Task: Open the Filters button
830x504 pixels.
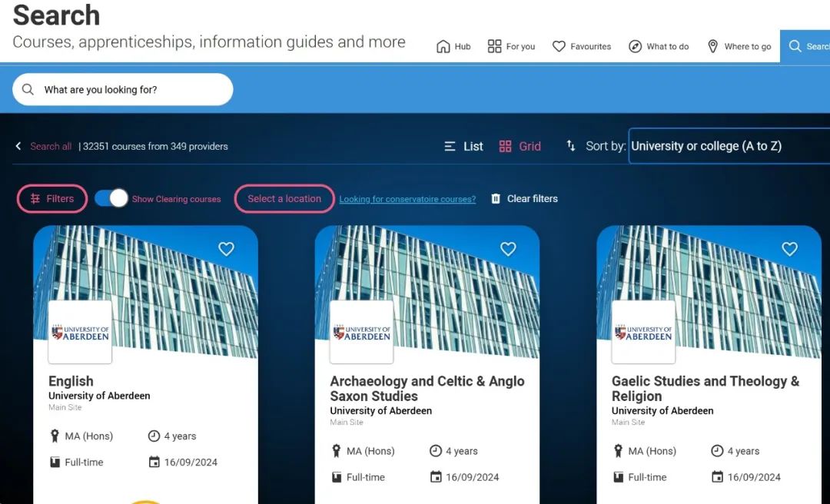Action: coord(52,198)
